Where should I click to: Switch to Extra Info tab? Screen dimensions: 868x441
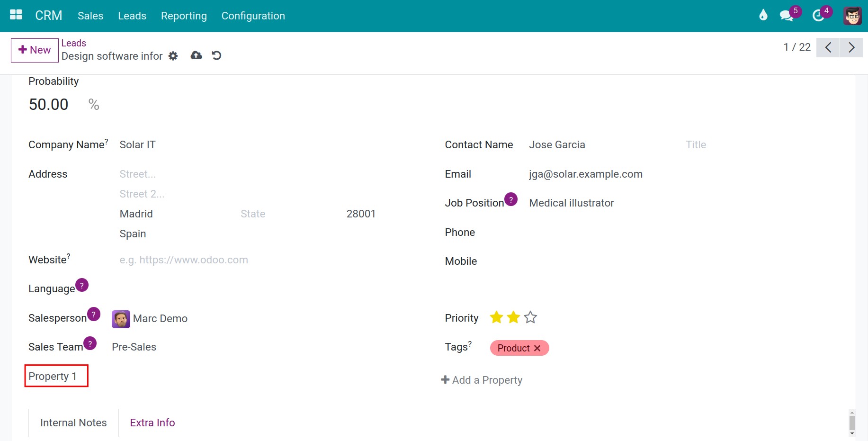pyautogui.click(x=152, y=423)
